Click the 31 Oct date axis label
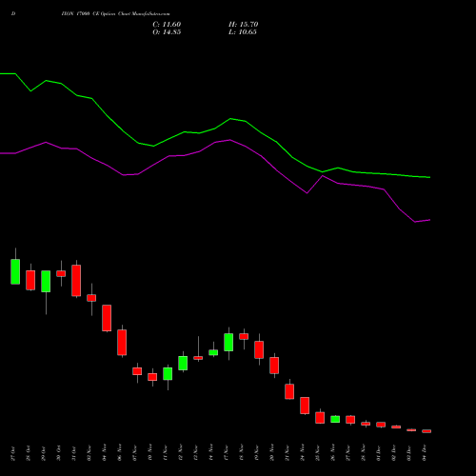 (x=73, y=453)
